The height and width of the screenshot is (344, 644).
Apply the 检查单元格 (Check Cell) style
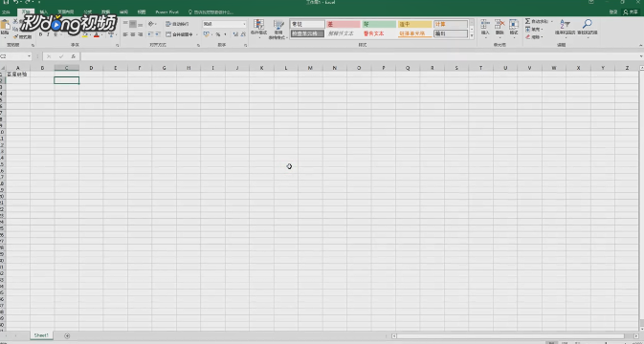point(307,33)
